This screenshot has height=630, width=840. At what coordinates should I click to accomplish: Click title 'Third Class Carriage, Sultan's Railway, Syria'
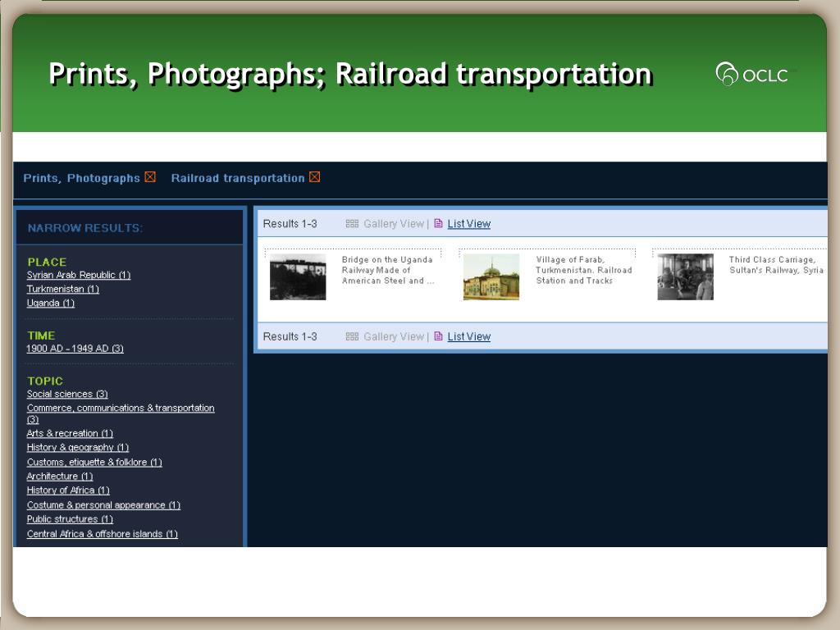[x=776, y=265]
